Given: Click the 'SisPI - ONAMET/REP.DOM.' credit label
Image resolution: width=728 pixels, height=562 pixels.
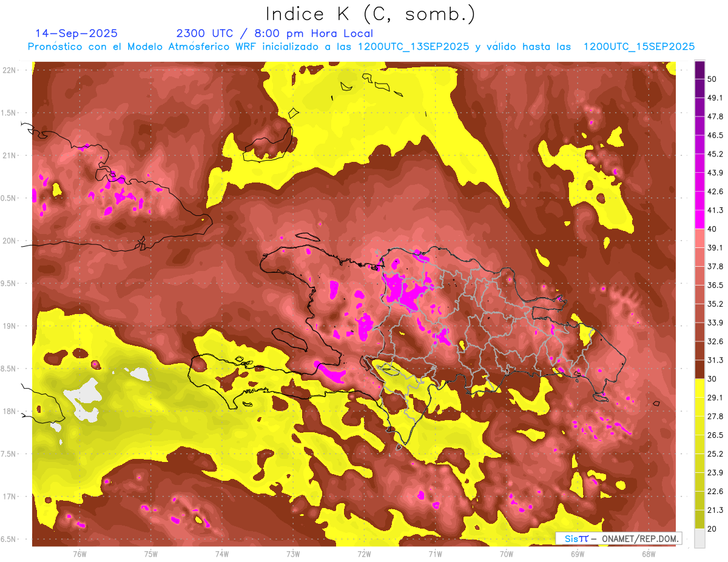Looking at the screenshot, I should pos(619,538).
